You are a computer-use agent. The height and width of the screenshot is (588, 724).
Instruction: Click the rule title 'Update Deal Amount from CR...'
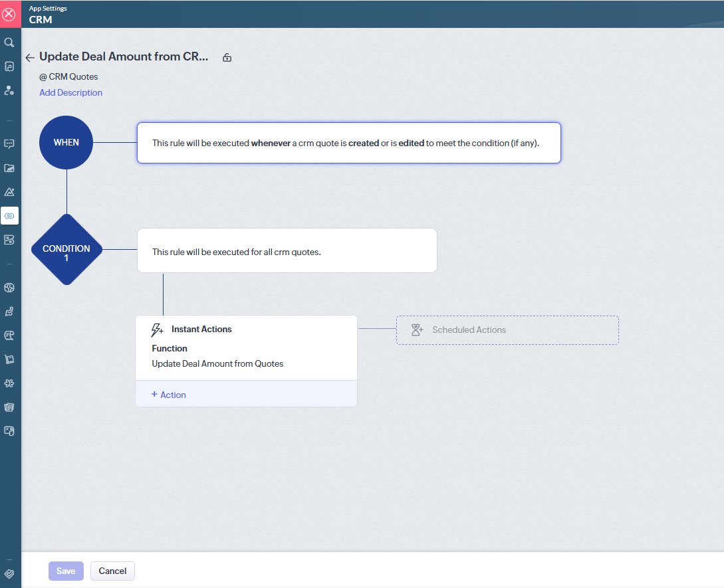124,56
